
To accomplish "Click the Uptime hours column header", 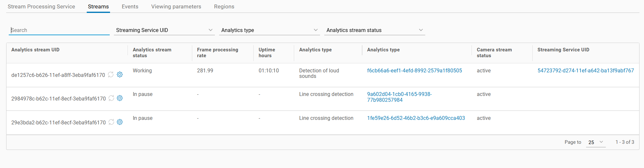I will (267, 52).
